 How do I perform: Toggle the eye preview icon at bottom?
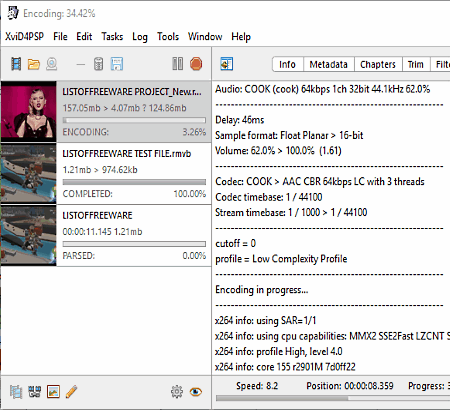click(x=196, y=392)
